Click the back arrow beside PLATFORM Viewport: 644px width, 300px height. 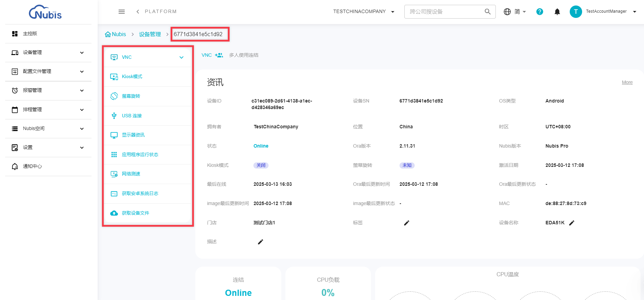coord(138,12)
